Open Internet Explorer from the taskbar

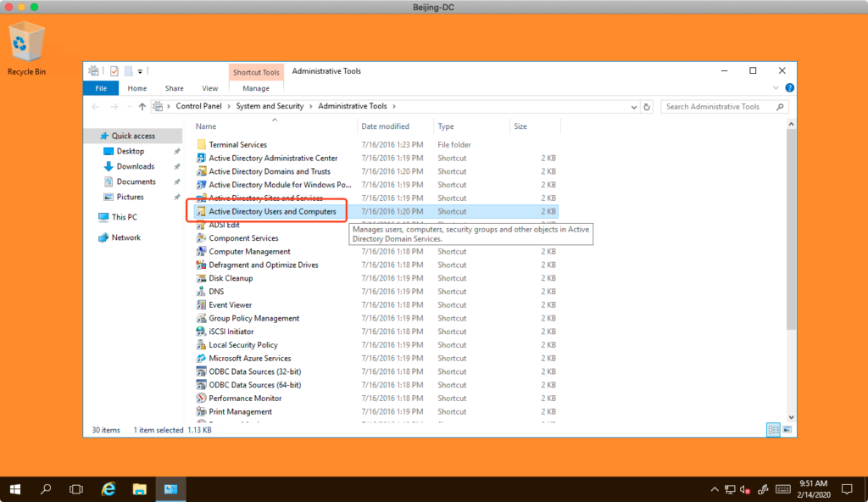[108, 489]
